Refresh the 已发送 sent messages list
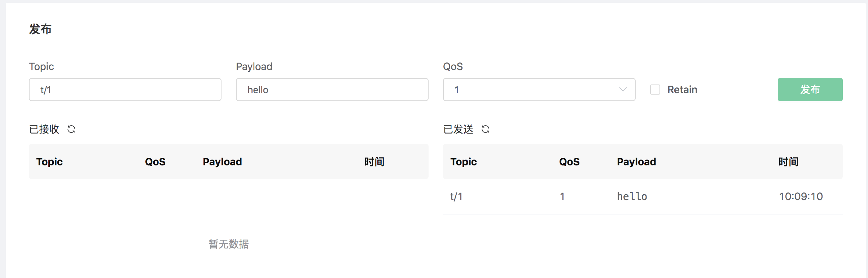The height and width of the screenshot is (278, 868). click(x=486, y=129)
